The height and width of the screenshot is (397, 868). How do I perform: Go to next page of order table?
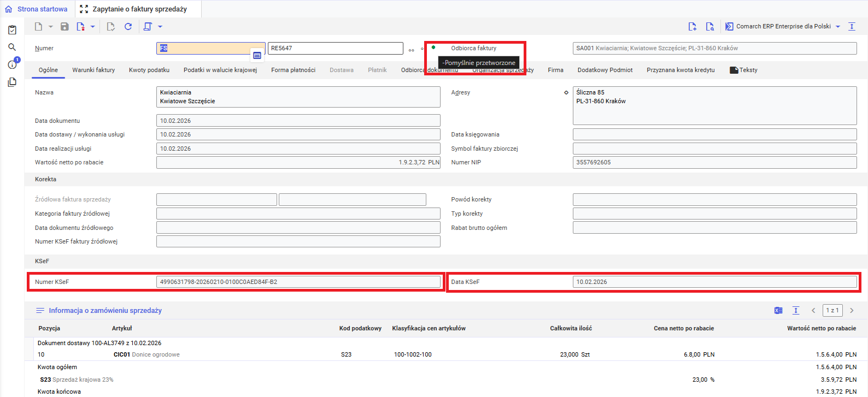(852, 310)
